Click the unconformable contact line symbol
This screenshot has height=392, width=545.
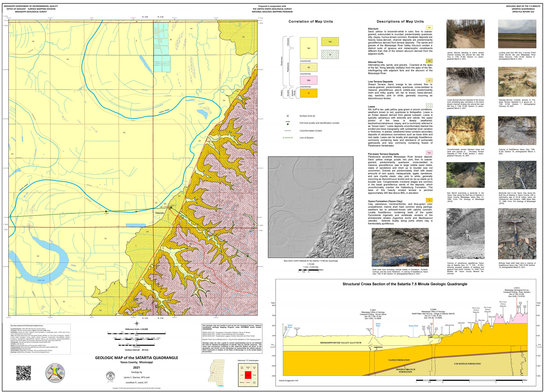coord(288,131)
